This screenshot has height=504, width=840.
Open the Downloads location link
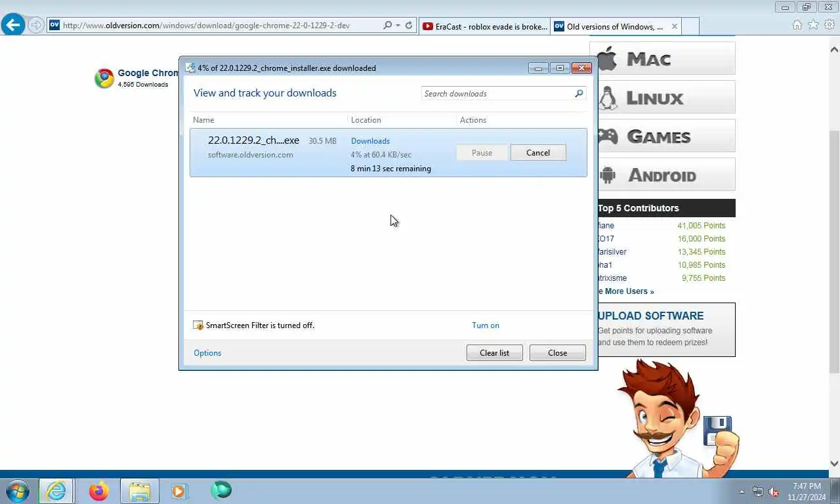click(370, 141)
